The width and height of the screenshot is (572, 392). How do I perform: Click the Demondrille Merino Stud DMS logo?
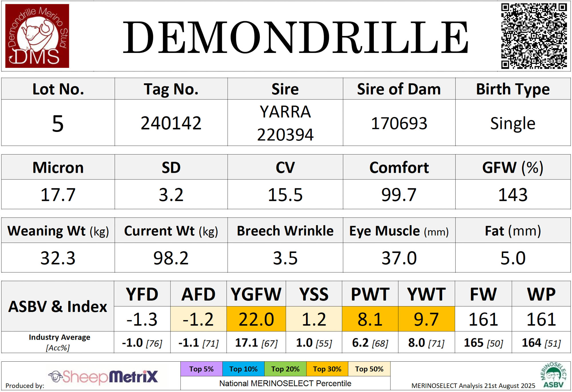(x=37, y=36)
